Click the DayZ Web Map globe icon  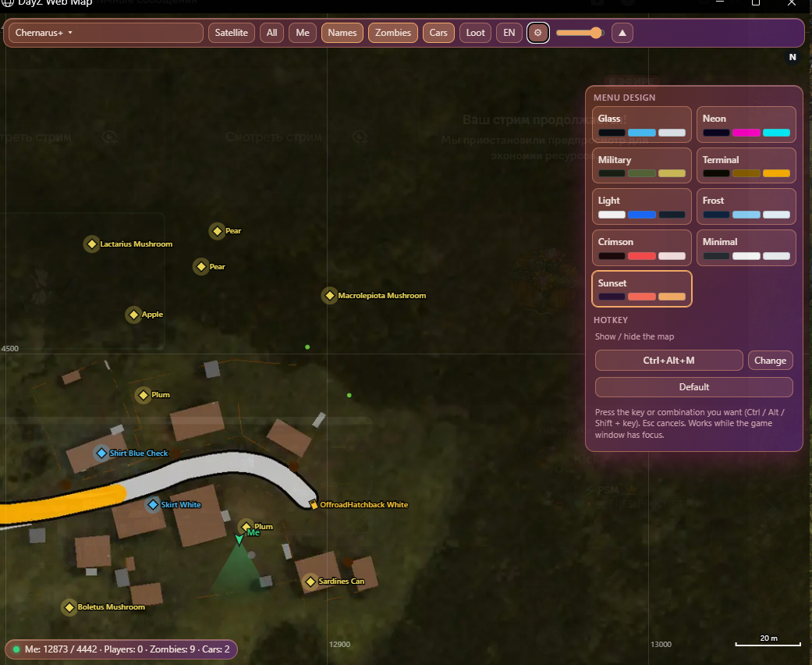point(7,2)
